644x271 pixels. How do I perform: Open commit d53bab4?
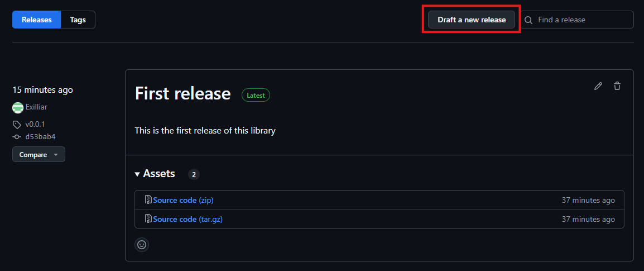pyautogui.click(x=40, y=136)
